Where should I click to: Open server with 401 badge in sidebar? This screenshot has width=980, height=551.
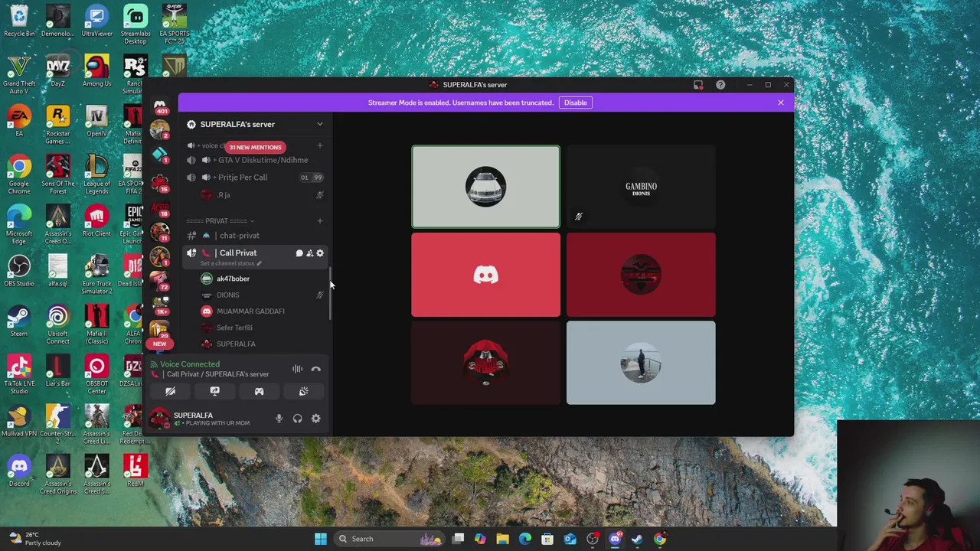coord(160,106)
